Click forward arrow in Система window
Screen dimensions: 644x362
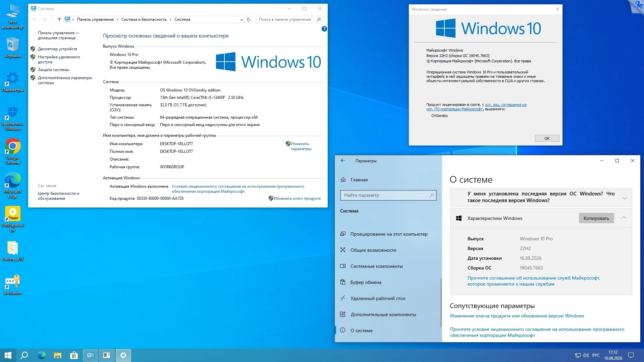point(44,19)
